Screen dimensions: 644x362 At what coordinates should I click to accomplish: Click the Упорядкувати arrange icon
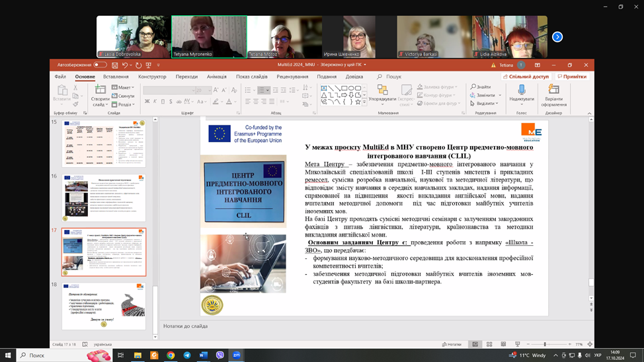[382, 90]
